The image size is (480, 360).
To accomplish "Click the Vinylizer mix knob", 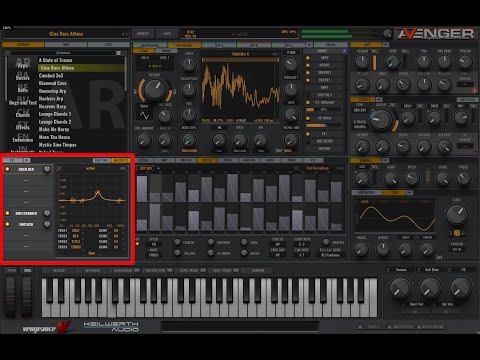I will click(x=47, y=224).
